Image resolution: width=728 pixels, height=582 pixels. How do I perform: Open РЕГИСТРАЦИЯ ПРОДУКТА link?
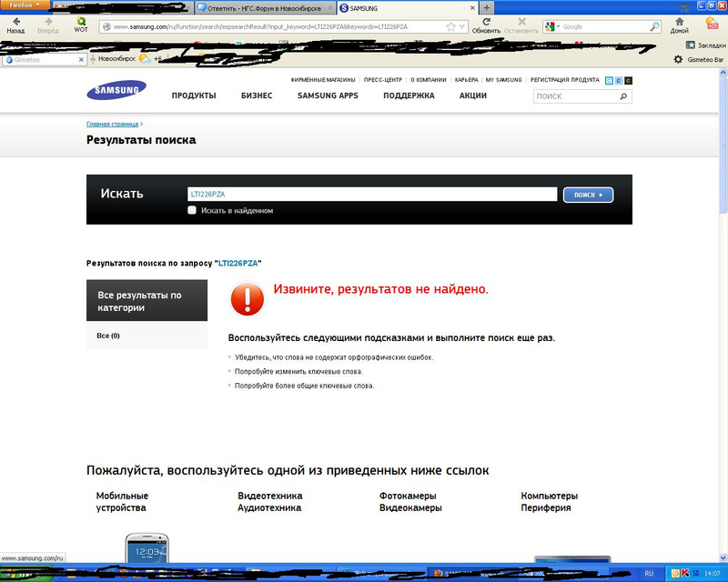click(564, 80)
